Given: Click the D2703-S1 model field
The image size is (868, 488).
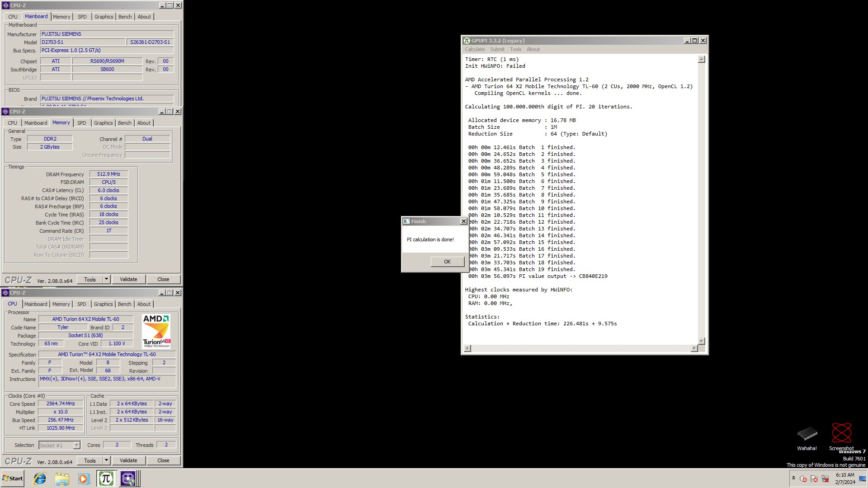Looking at the screenshot, I should pos(83,42).
